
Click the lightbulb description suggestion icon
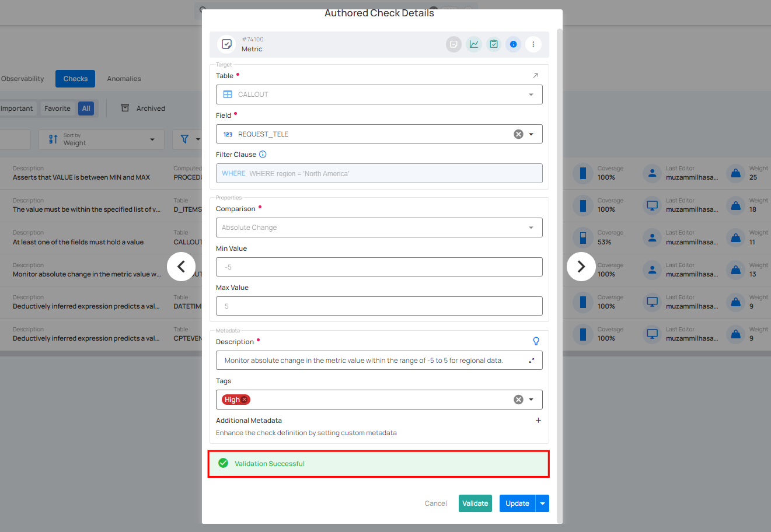pyautogui.click(x=536, y=341)
